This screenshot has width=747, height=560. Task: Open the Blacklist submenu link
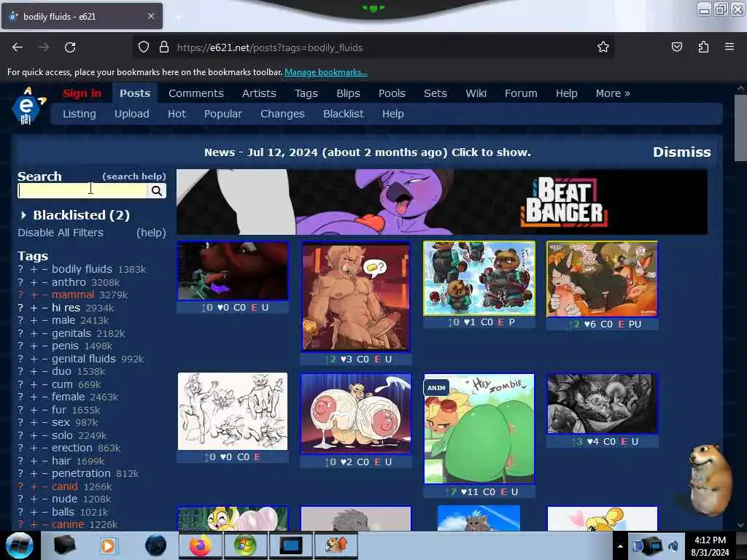click(x=343, y=114)
